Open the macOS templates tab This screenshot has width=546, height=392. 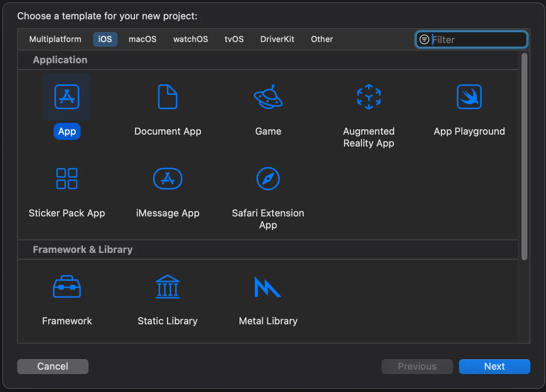pyautogui.click(x=142, y=39)
